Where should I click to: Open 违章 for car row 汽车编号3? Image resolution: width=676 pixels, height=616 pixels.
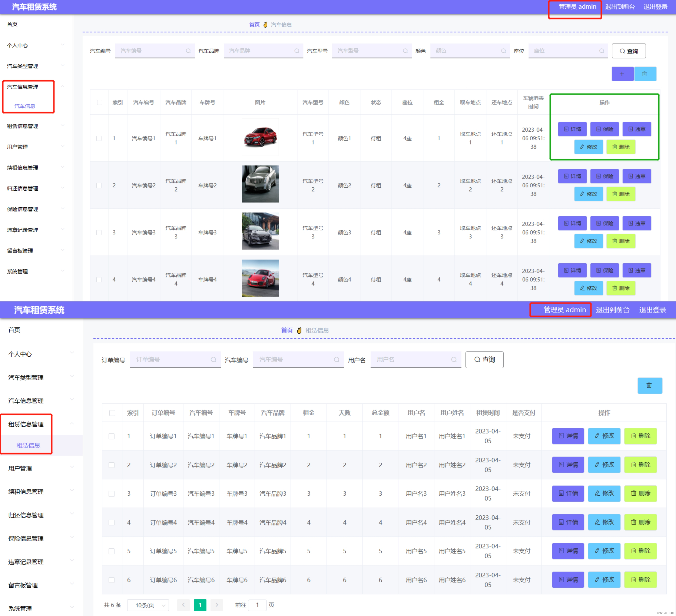click(x=636, y=223)
